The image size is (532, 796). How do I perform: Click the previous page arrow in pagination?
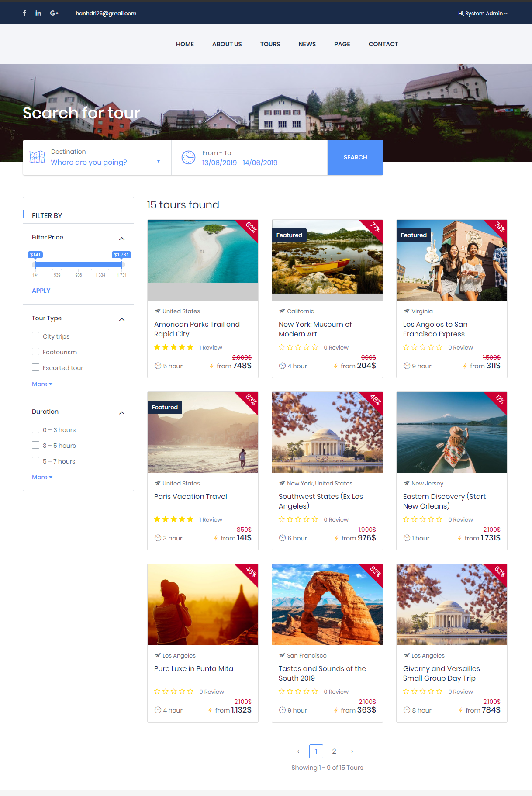298,751
